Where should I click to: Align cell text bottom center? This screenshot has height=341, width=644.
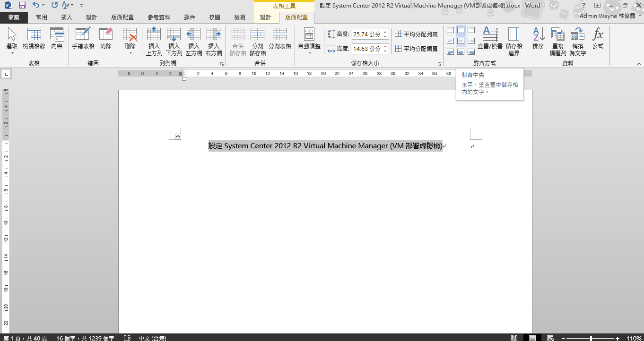pyautogui.click(x=461, y=52)
